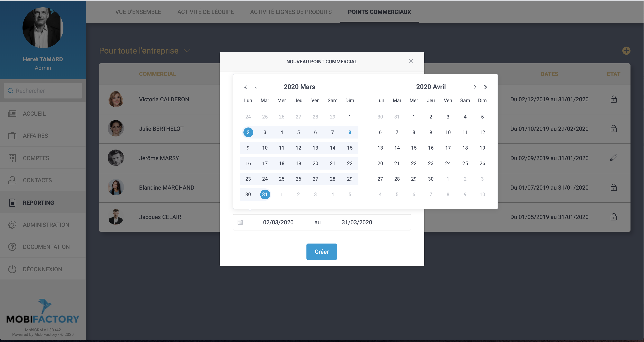This screenshot has width=644, height=342.
Task: Expand the 'Pour toute l'entreprise' dropdown
Action: tap(187, 51)
